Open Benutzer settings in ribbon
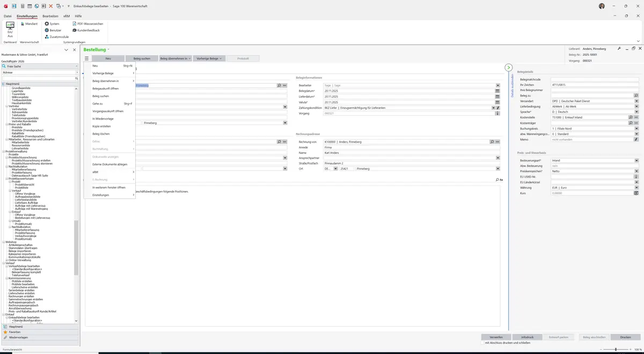The width and height of the screenshot is (644, 354). pyautogui.click(x=53, y=31)
